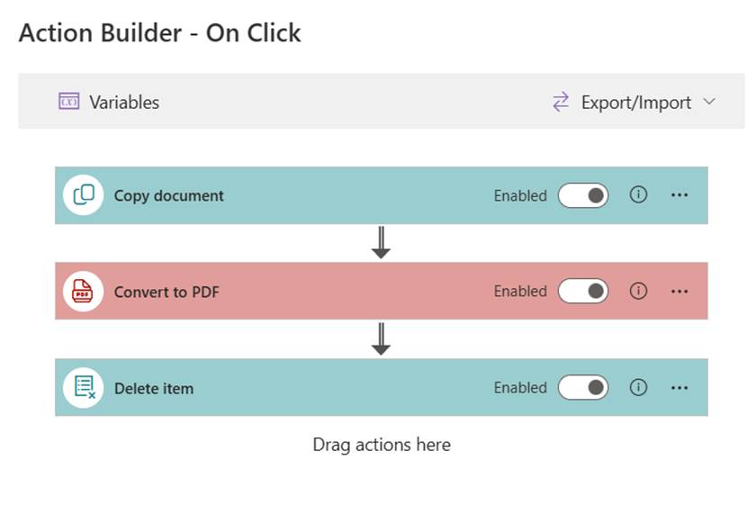Show info for Copy document action

(638, 194)
